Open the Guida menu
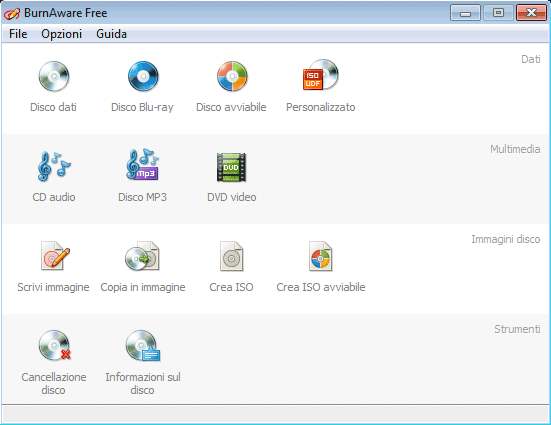 coord(111,34)
